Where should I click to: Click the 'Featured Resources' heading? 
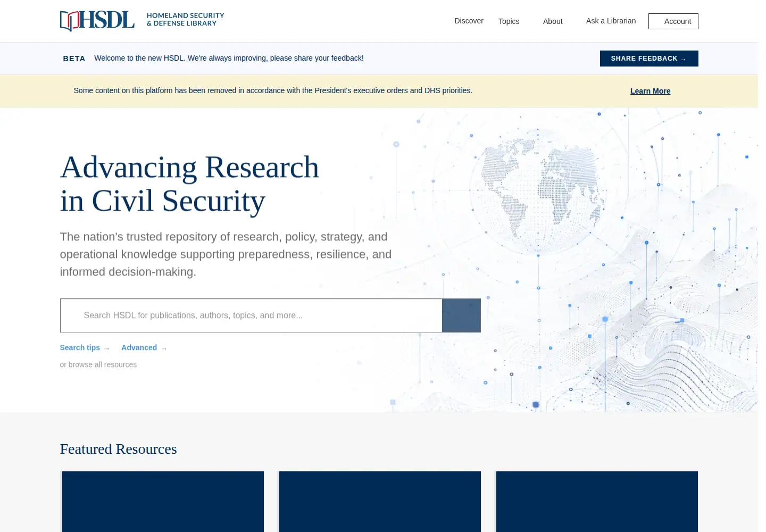[x=118, y=449]
